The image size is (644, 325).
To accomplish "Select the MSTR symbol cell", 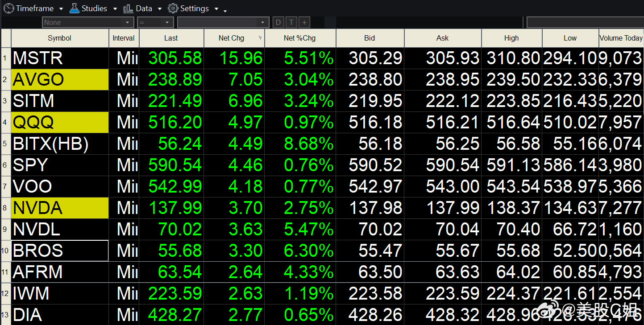I will coord(60,58).
